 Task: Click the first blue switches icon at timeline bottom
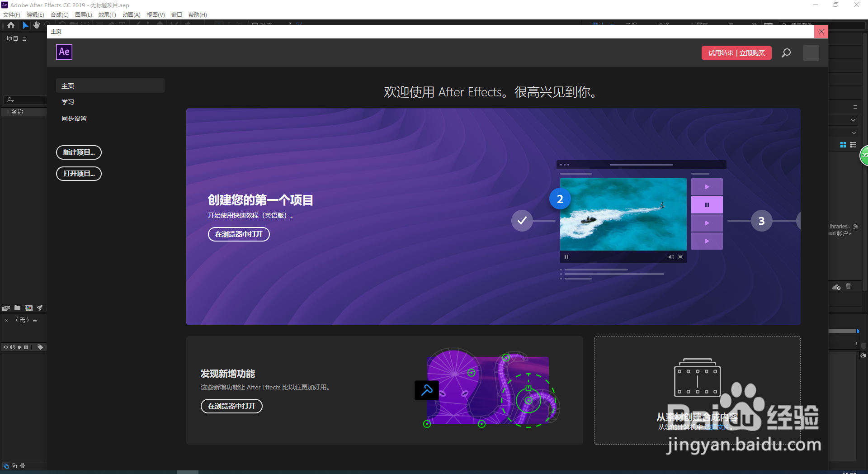[x=6, y=466]
